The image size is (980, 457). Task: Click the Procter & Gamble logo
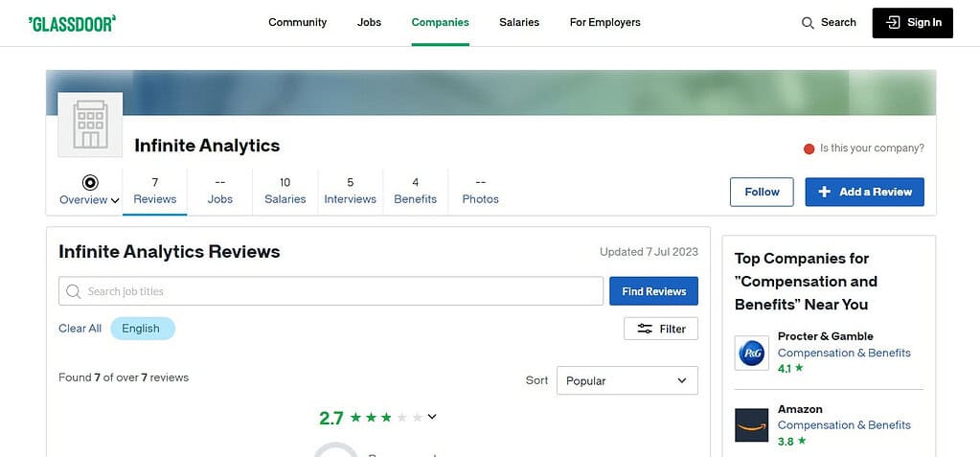click(751, 353)
